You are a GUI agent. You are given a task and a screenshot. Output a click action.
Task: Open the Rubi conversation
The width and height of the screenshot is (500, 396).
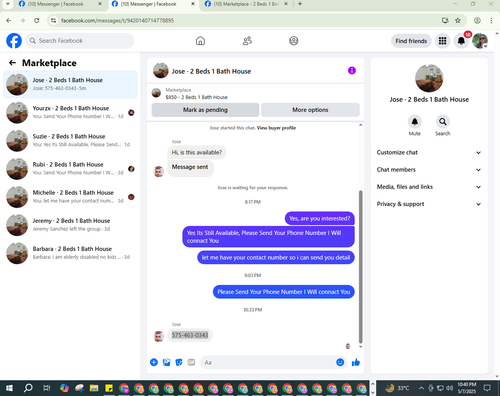click(70, 169)
